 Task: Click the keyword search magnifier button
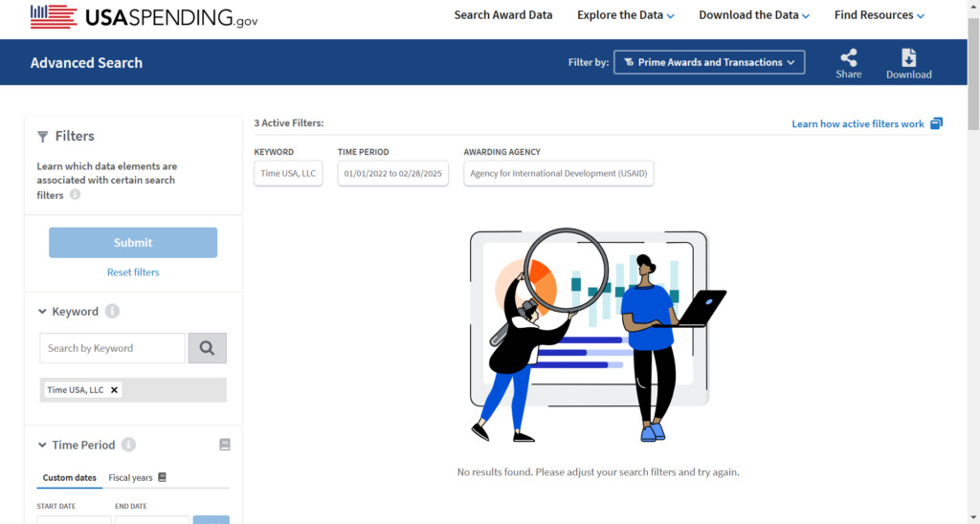(208, 348)
